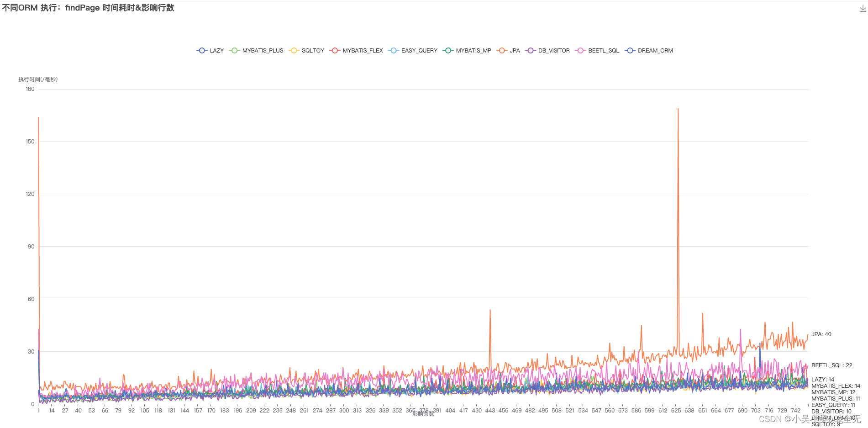Click x-axis tick label 14

(52, 411)
